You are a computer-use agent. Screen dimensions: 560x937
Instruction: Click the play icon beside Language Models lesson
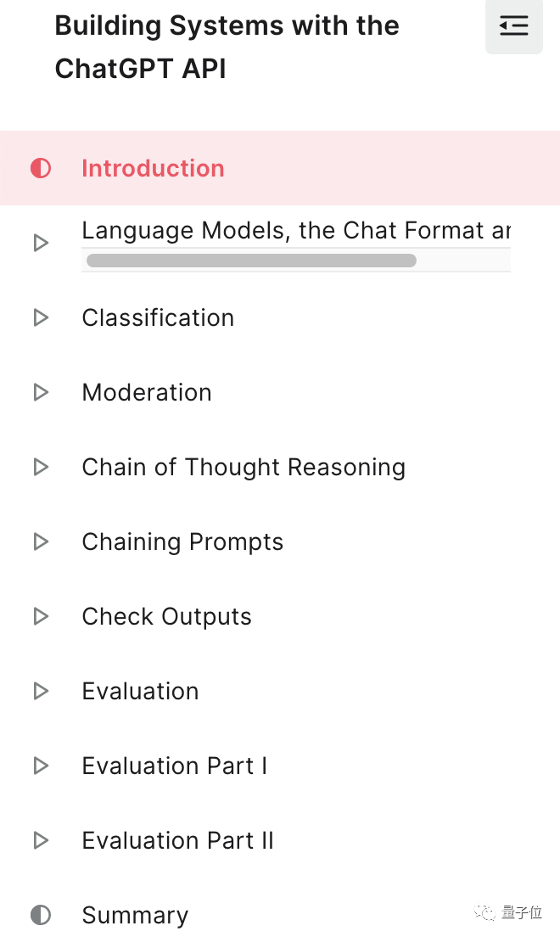coord(41,243)
